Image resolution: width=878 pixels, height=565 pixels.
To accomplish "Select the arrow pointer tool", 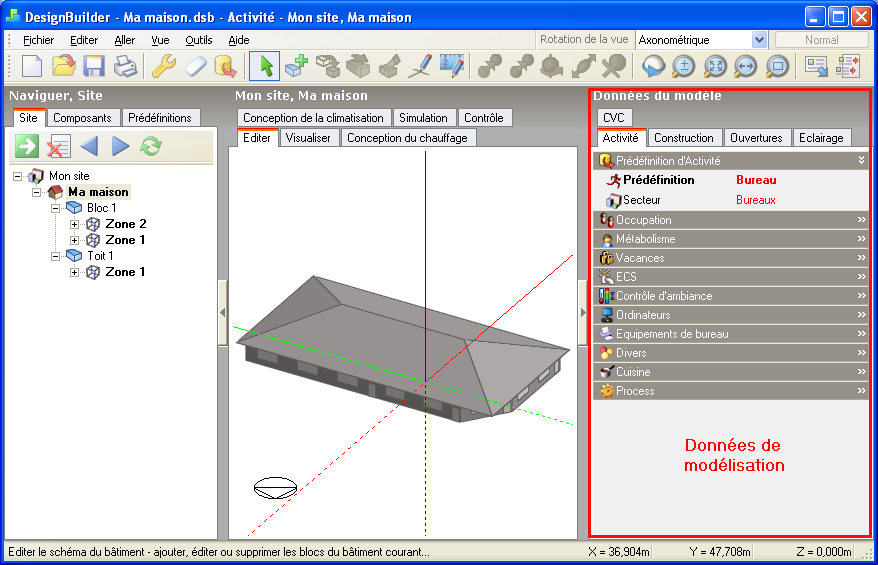I will 264,66.
